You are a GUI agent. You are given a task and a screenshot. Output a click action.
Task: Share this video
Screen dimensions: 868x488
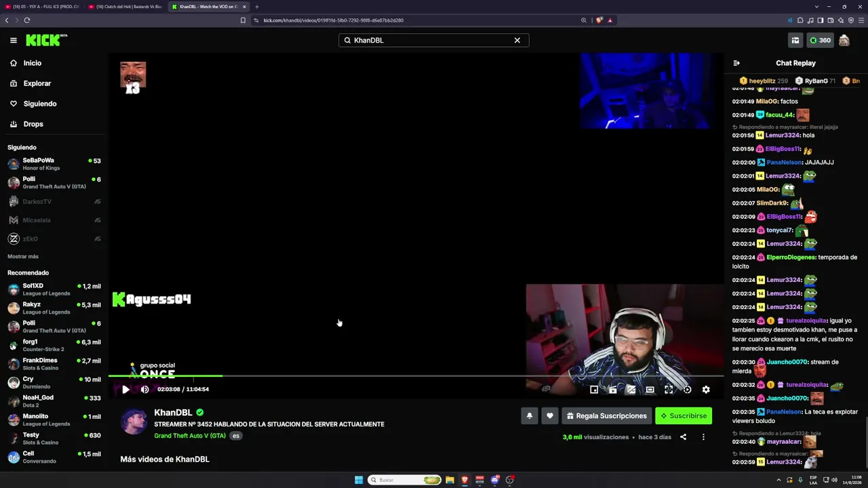[683, 437]
